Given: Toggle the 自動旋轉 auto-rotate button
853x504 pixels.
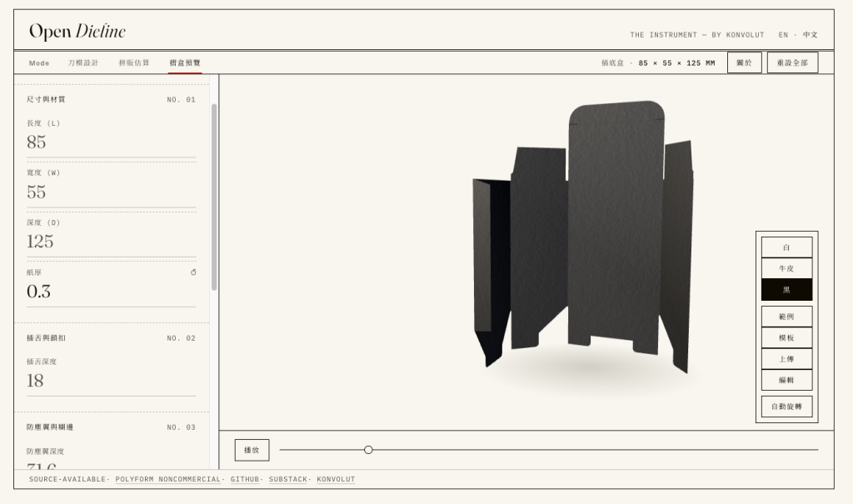Looking at the screenshot, I should tap(786, 407).
